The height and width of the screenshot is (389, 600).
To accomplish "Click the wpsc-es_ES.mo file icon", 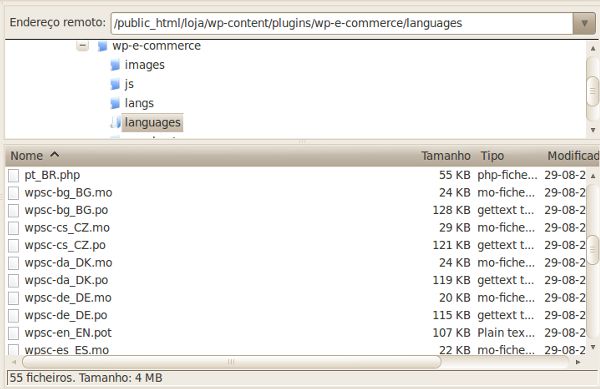I will (x=13, y=350).
